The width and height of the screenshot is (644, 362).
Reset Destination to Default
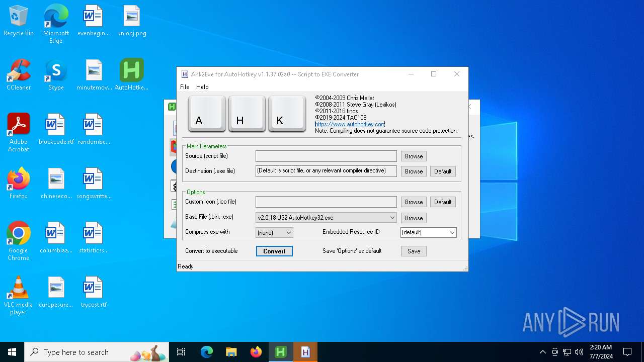pyautogui.click(x=443, y=171)
